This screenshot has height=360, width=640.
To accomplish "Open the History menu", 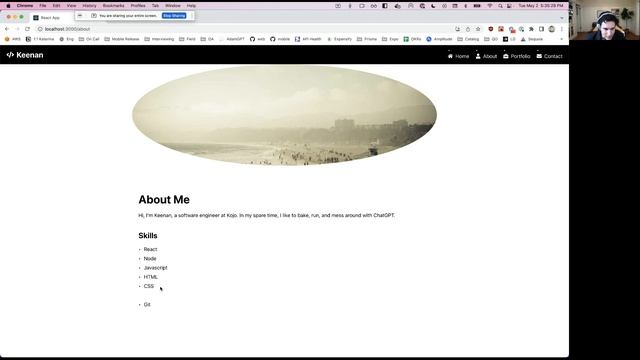I will pos(89,6).
